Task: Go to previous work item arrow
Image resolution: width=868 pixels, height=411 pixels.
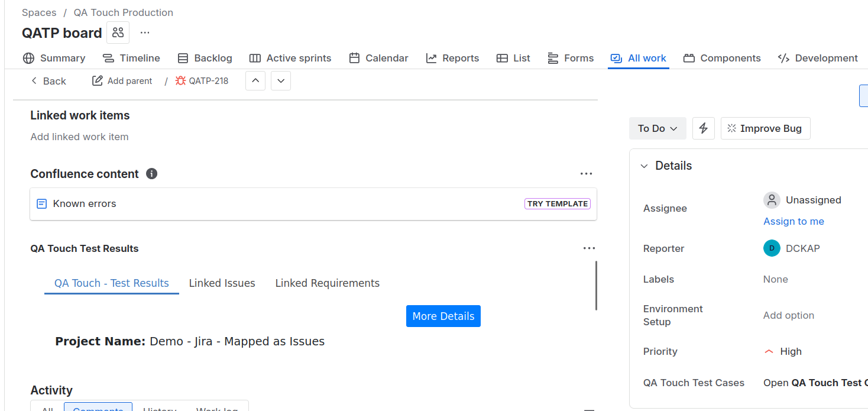Action: tap(255, 81)
